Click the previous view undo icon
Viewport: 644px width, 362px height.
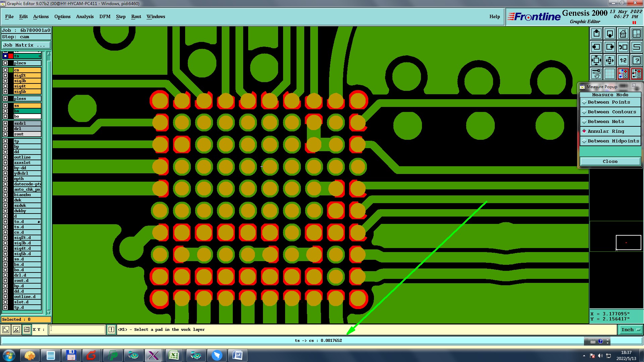point(623,47)
